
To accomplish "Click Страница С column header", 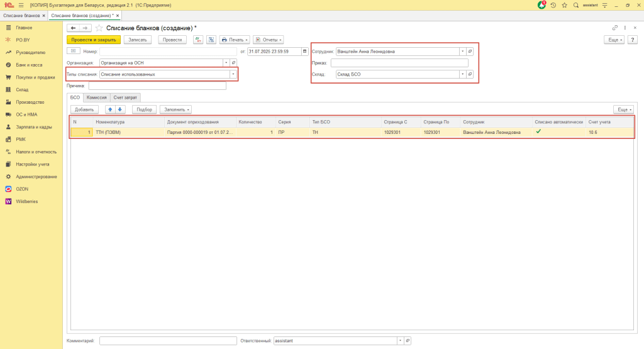I will click(400, 122).
